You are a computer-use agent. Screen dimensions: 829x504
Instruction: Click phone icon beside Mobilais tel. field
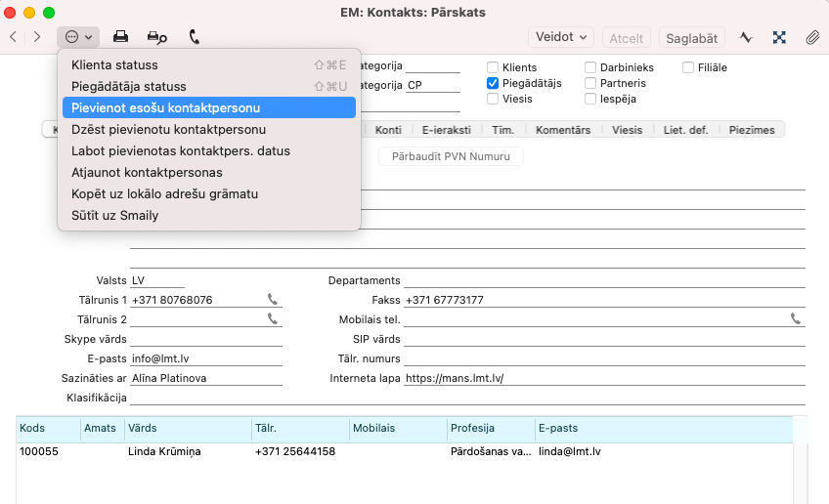[x=796, y=318]
